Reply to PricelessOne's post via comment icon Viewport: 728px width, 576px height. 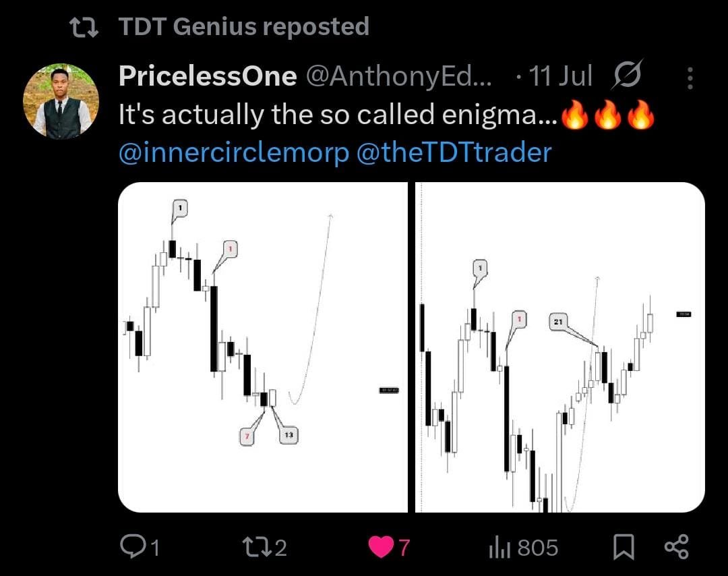coord(131,546)
